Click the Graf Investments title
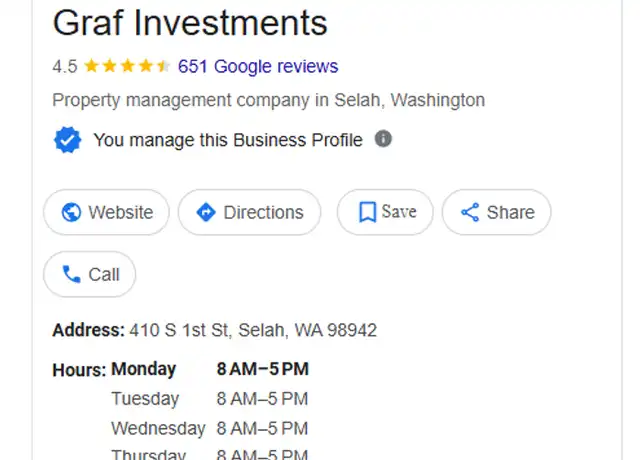 point(190,23)
